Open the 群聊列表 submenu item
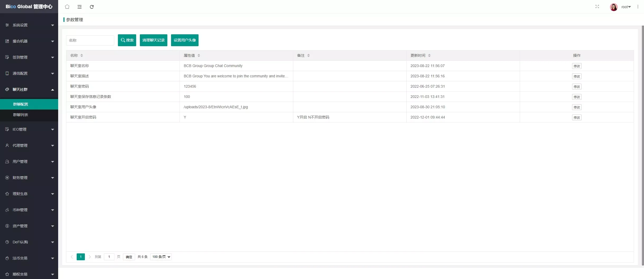The height and width of the screenshot is (279, 644). tap(29, 115)
